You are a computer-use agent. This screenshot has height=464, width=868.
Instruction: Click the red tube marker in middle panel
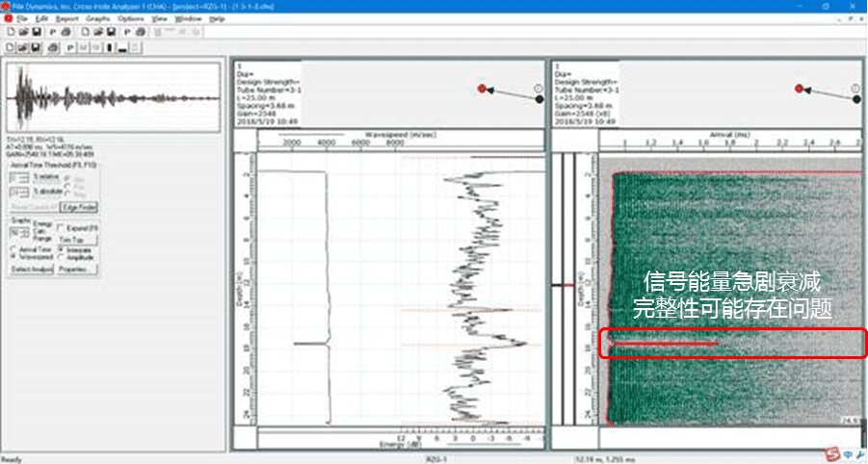coord(482,90)
